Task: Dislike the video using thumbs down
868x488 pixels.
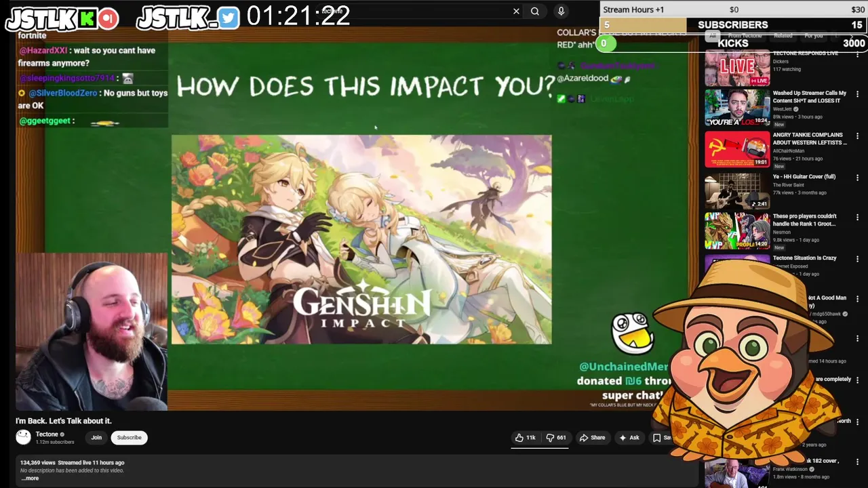Action: (556, 438)
